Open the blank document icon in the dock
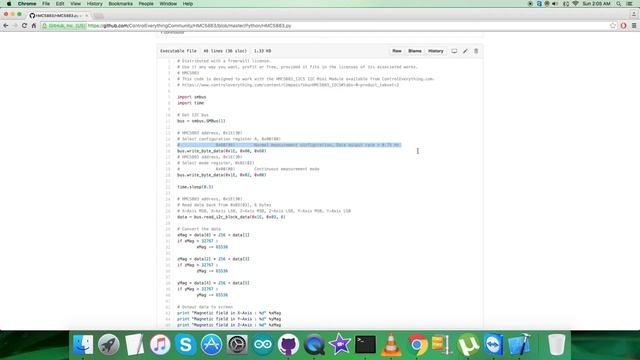Screen dimensions: 640x360 pos(134,345)
